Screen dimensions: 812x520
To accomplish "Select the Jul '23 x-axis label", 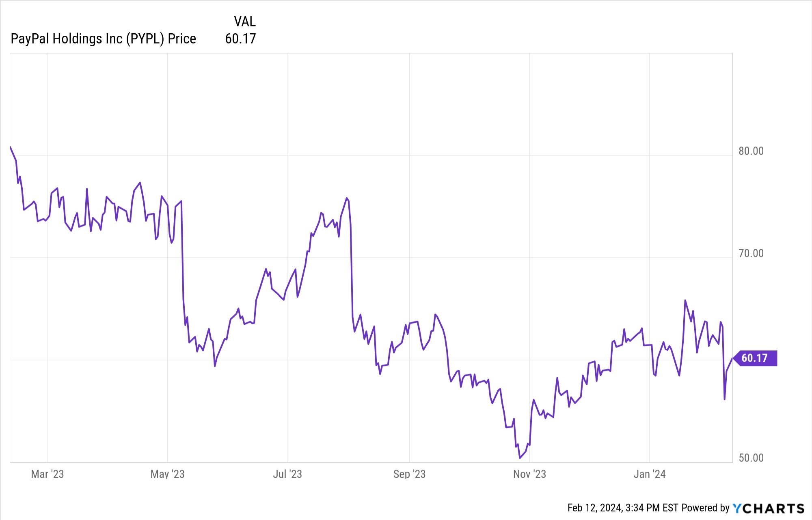I will 287,474.
